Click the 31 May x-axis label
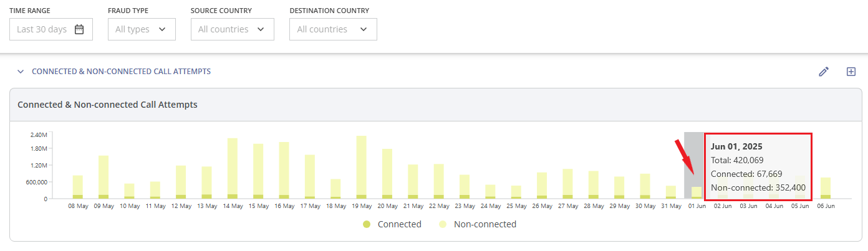Image resolution: width=868 pixels, height=251 pixels. coord(671,206)
